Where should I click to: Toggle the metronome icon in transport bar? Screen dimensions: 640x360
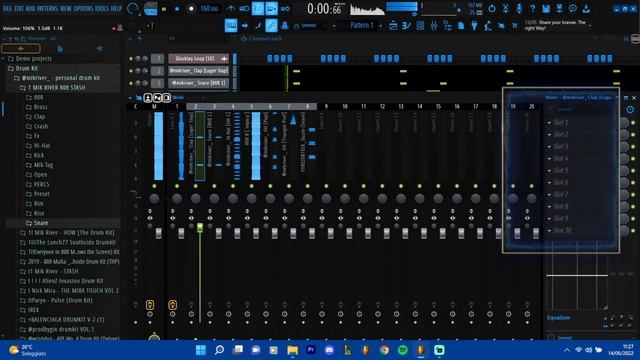(x=231, y=8)
